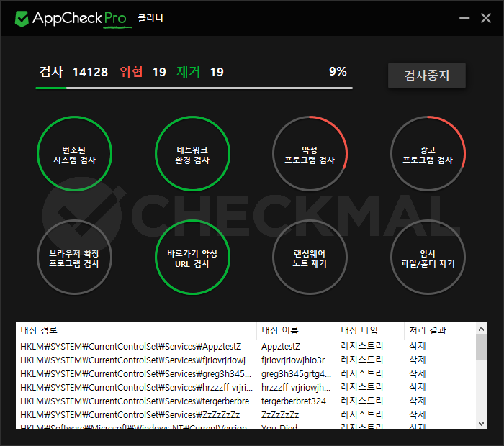Screen dimensions: 504x446
Task: Click the 대상 타입 column header
Action: [x=369, y=331]
